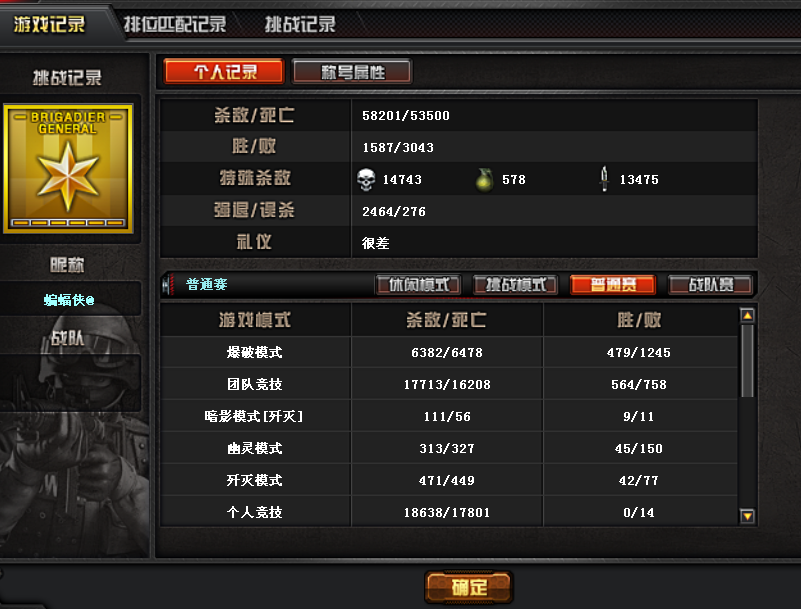Select the 爆破模式 row
Viewport: 801px width, 609px height.
click(x=449, y=352)
